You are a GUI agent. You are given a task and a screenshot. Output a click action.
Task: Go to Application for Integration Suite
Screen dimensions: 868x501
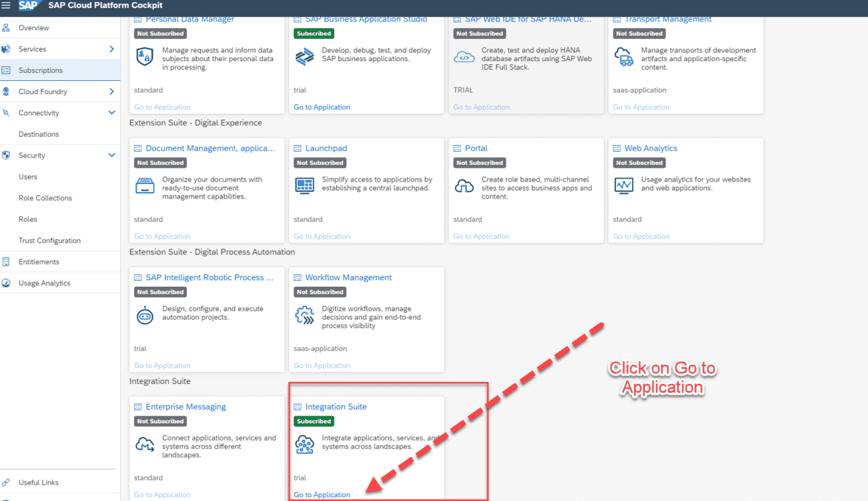pyautogui.click(x=322, y=495)
